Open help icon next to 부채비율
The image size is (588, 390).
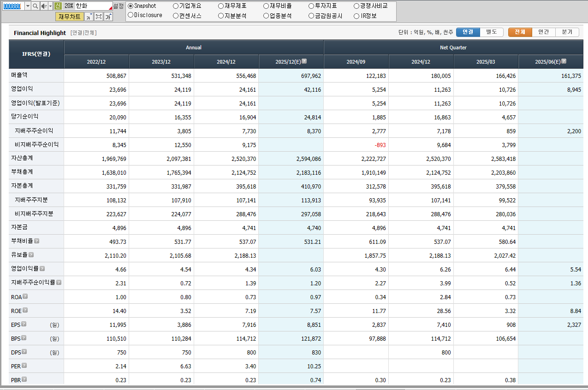pos(36,241)
